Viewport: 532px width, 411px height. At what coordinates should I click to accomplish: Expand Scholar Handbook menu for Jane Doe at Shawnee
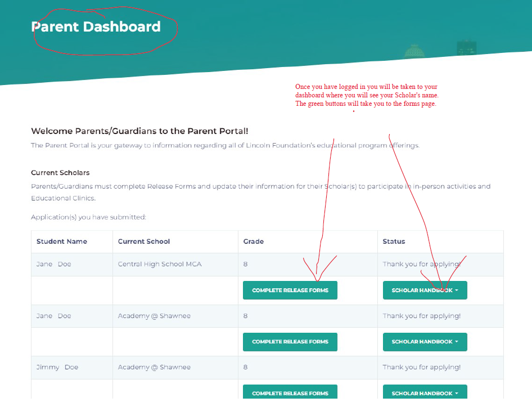(425, 342)
